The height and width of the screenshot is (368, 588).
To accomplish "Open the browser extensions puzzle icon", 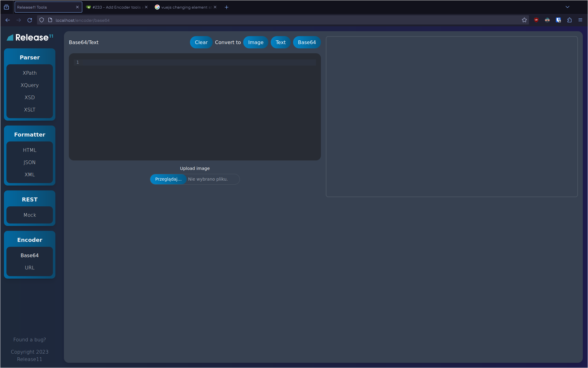I will (569, 20).
